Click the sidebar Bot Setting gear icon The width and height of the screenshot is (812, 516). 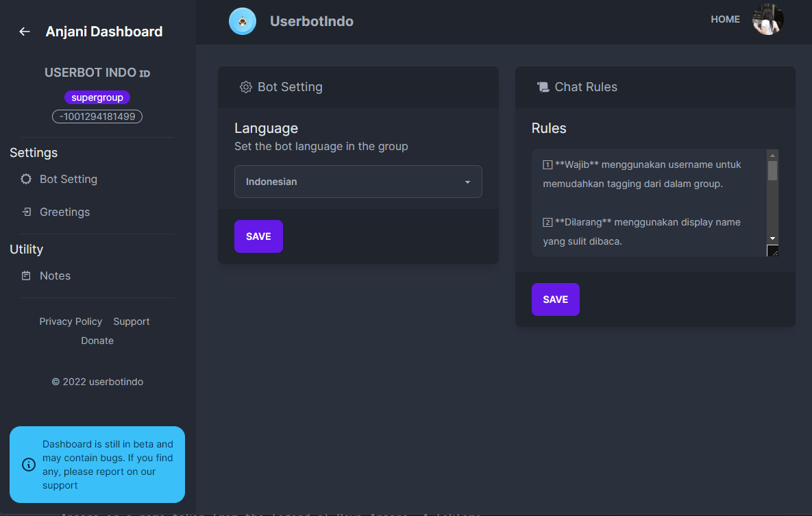[26, 180]
